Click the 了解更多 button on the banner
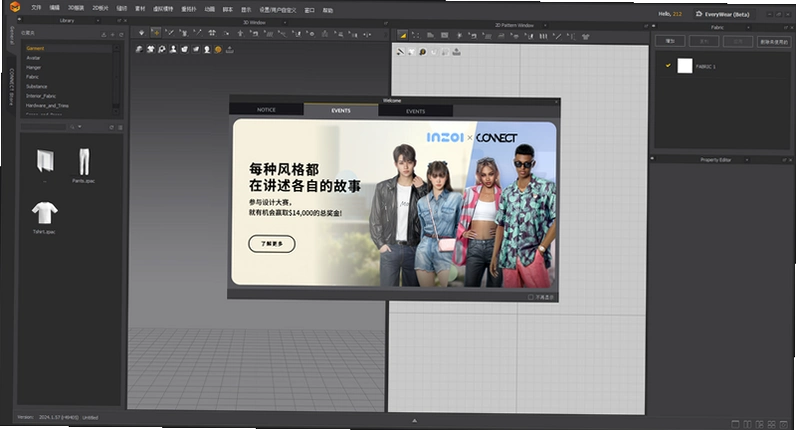The height and width of the screenshot is (430, 796). tap(272, 244)
